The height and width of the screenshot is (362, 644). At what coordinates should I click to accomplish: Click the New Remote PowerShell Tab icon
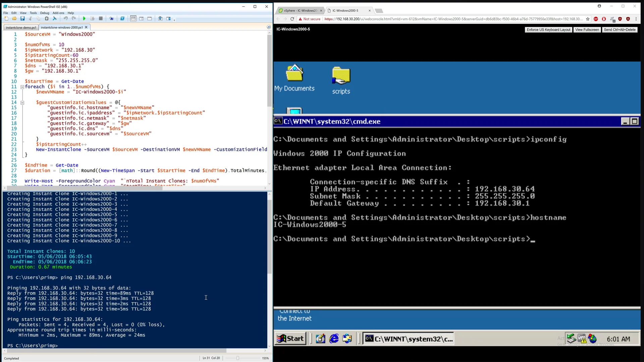(x=111, y=19)
